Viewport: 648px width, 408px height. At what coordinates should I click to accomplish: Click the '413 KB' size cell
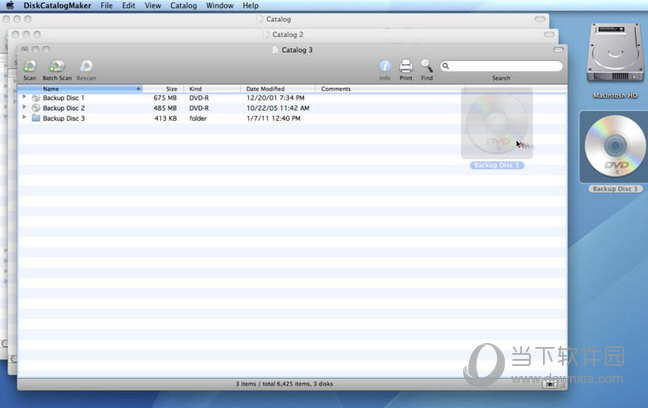tap(166, 119)
